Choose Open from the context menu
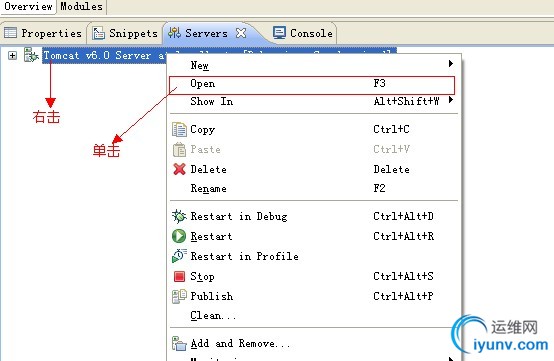Image resolution: width=554 pixels, height=361 pixels. click(312, 85)
